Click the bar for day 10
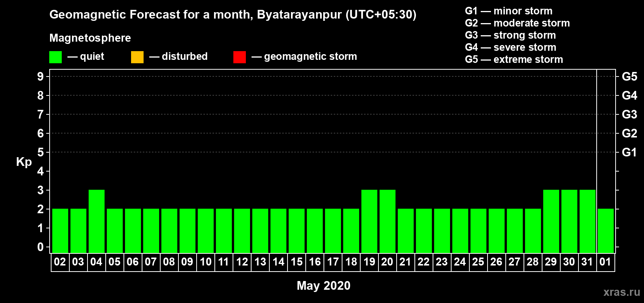 [206, 231]
